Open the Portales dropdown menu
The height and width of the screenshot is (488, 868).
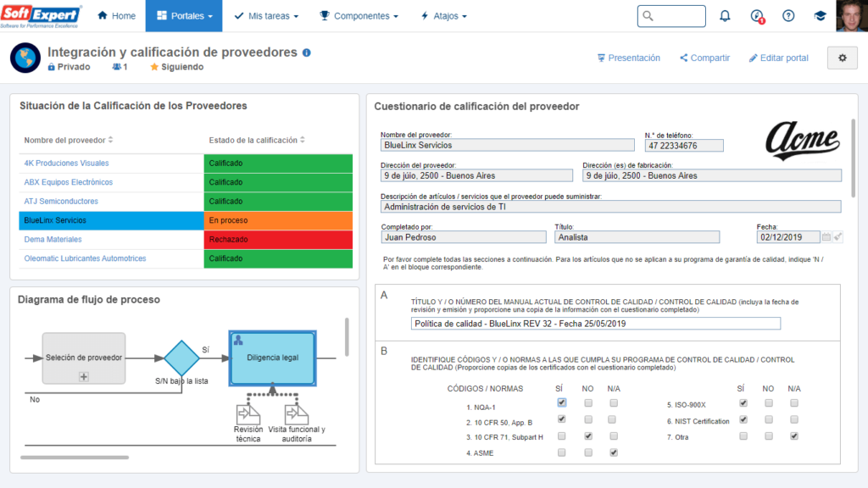click(x=184, y=16)
